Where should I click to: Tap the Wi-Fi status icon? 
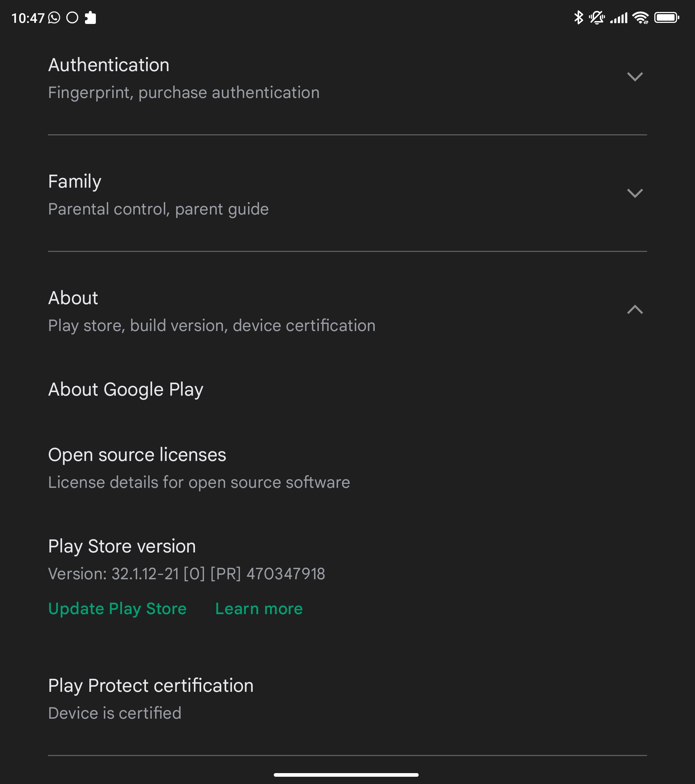pos(641,18)
